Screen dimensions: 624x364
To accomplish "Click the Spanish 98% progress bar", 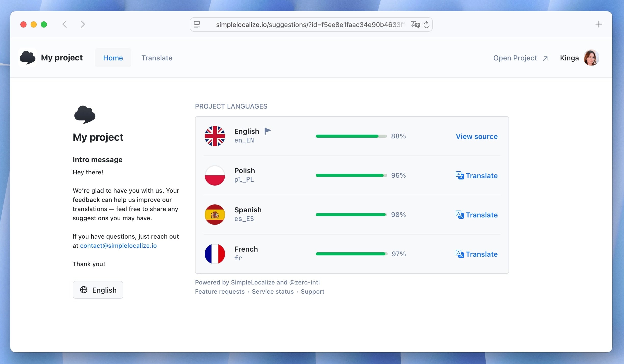I will (x=351, y=215).
